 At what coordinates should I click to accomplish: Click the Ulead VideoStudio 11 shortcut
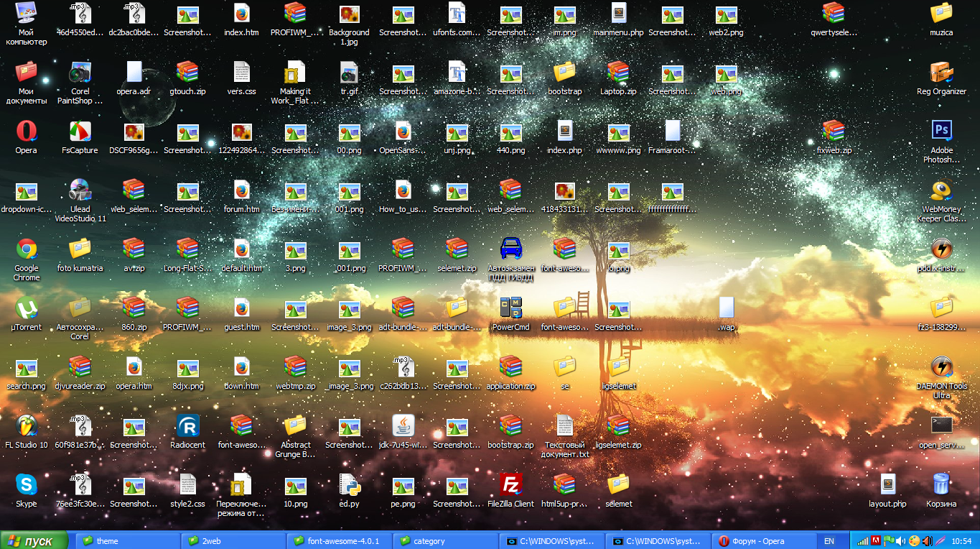[x=80, y=191]
